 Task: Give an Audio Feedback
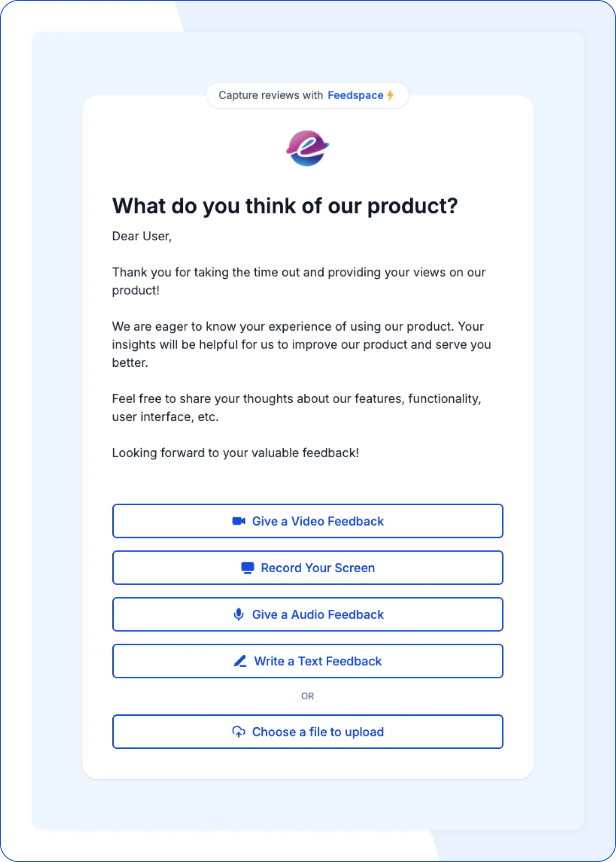click(x=308, y=614)
